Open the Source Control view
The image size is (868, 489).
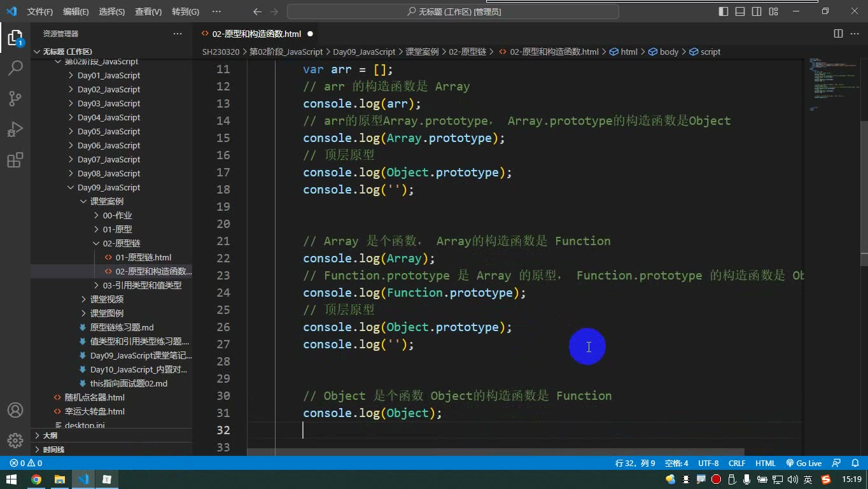pyautogui.click(x=15, y=99)
